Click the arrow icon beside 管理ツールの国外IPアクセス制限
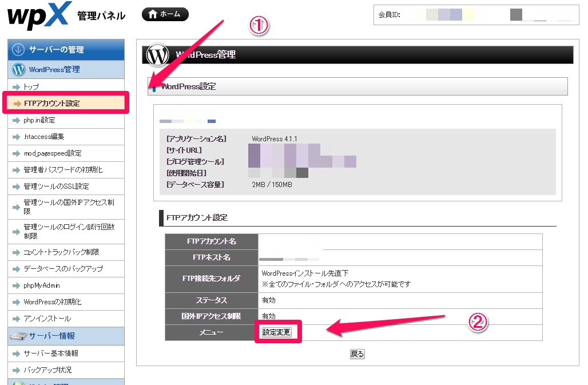The width and height of the screenshot is (588, 385). 16,207
